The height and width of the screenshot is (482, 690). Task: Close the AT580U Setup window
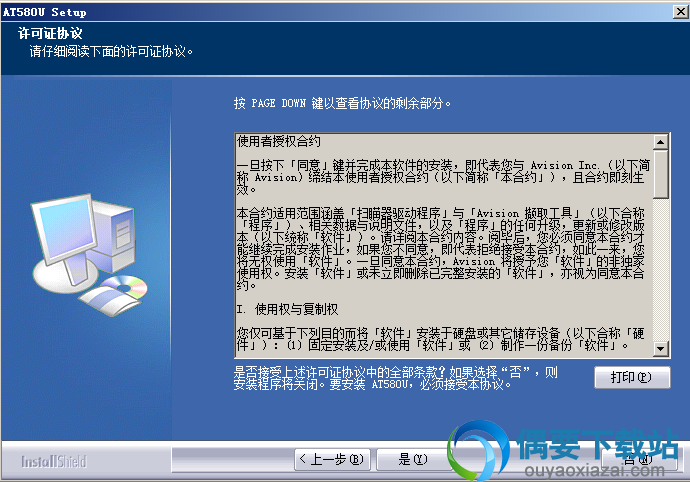[680, 11]
